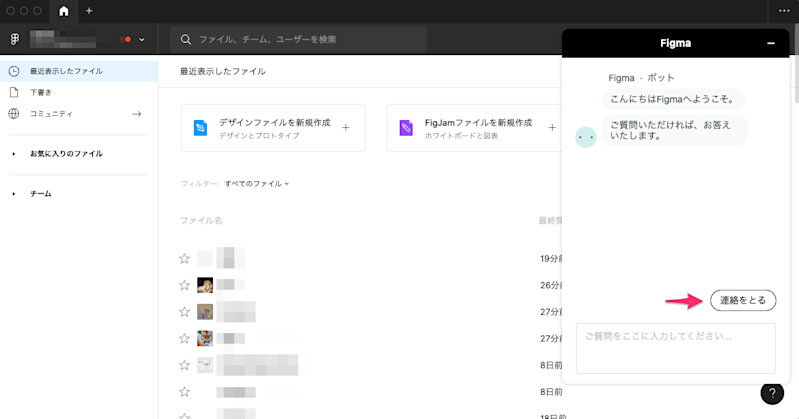Click the clock icon for recent files
The image size is (799, 419).
tap(14, 71)
